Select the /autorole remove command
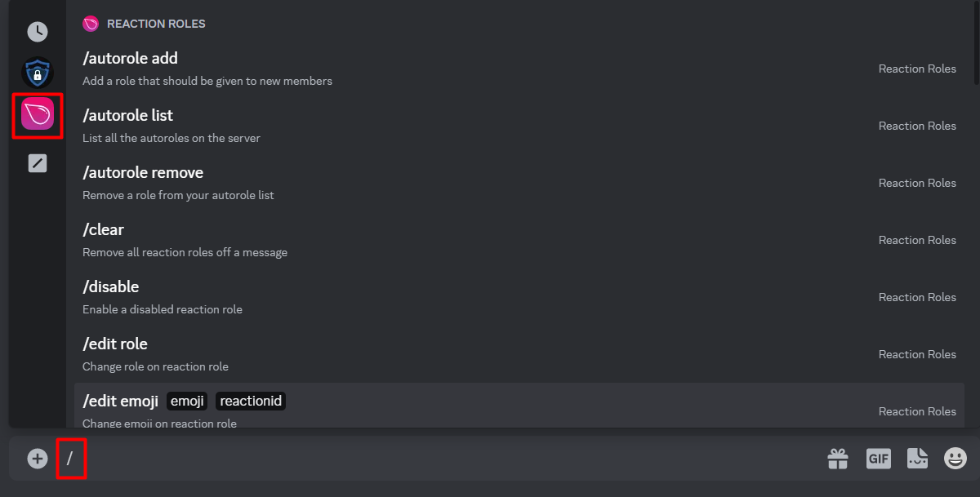This screenshot has width=980, height=497. coord(519,184)
